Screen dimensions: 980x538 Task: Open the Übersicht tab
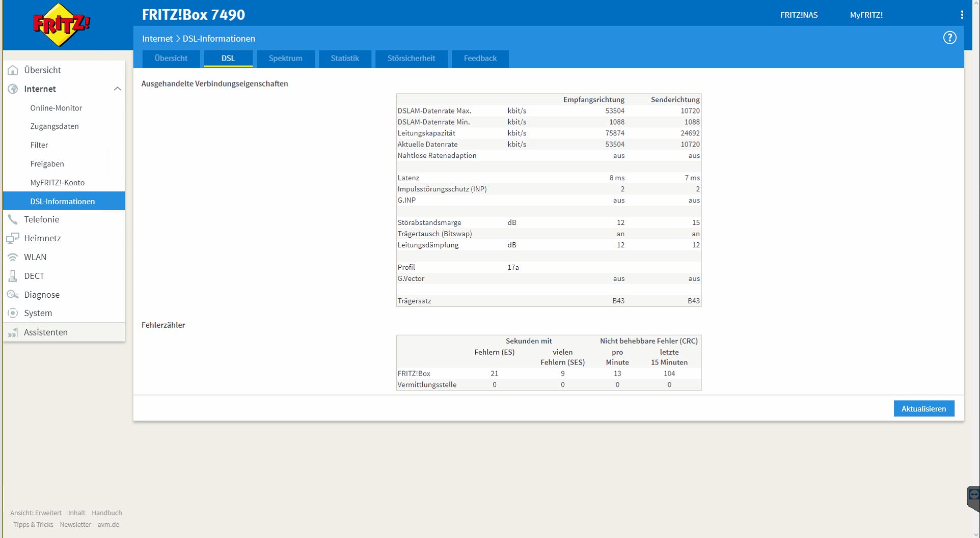171,59
